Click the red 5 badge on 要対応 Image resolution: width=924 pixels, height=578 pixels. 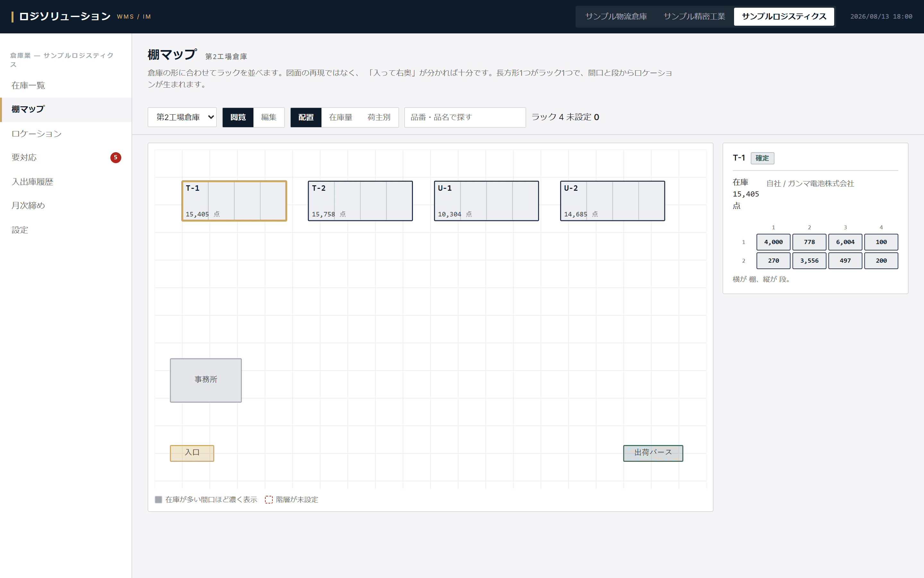tap(116, 157)
